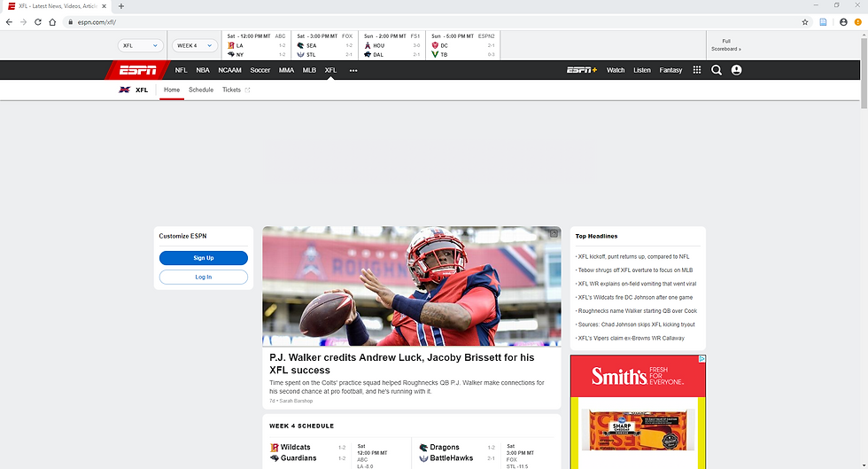Select the XFL item in navbar
The image size is (868, 469).
point(330,70)
